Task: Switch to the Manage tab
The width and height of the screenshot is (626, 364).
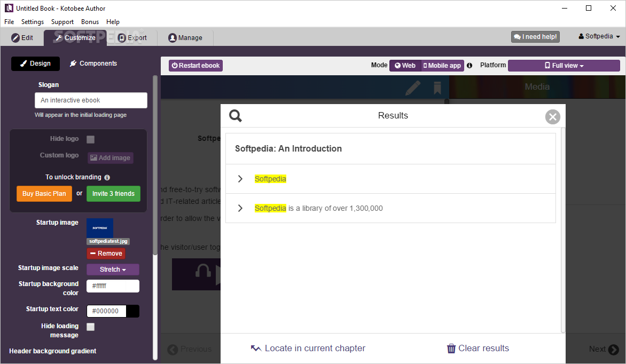Action: tap(185, 38)
